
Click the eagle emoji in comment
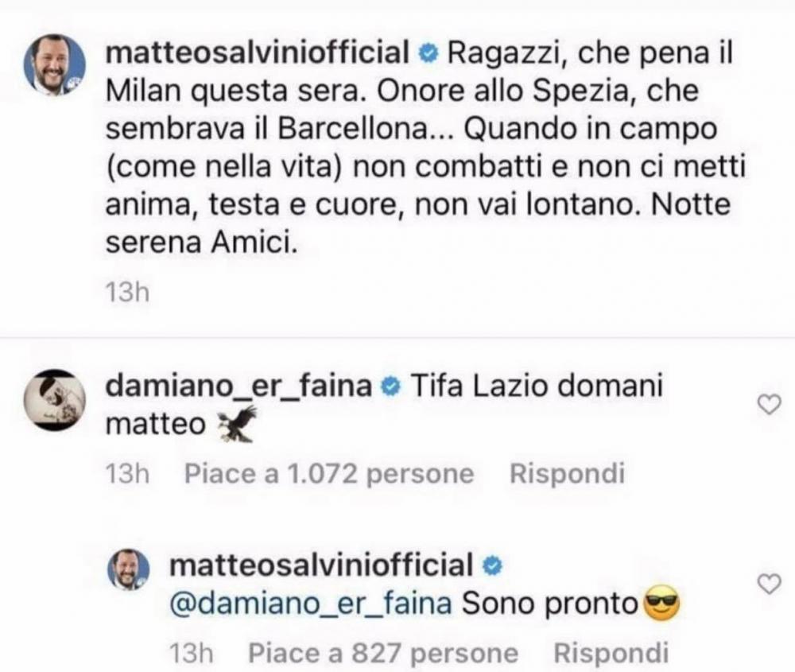(237, 424)
